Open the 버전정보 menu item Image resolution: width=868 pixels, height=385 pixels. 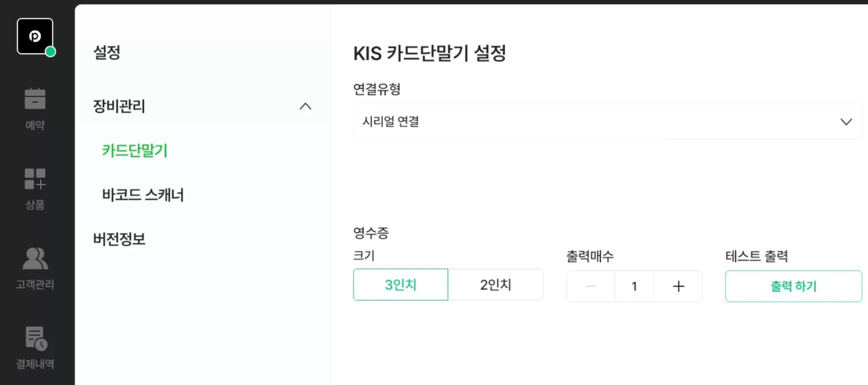point(119,239)
